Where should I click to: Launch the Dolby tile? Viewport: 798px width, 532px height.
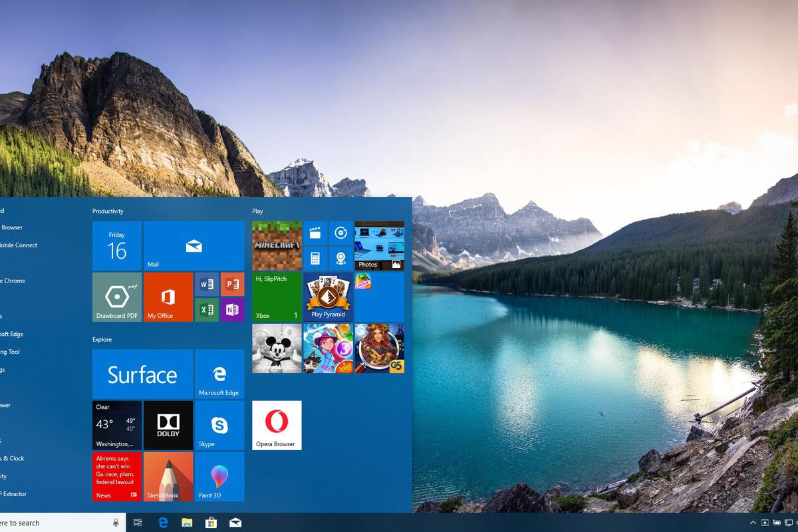[x=168, y=426]
